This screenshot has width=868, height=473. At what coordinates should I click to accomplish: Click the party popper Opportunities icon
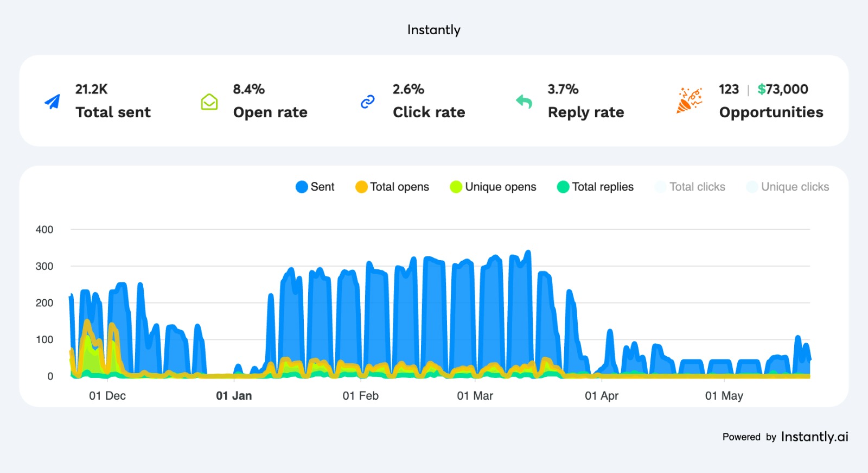689,100
